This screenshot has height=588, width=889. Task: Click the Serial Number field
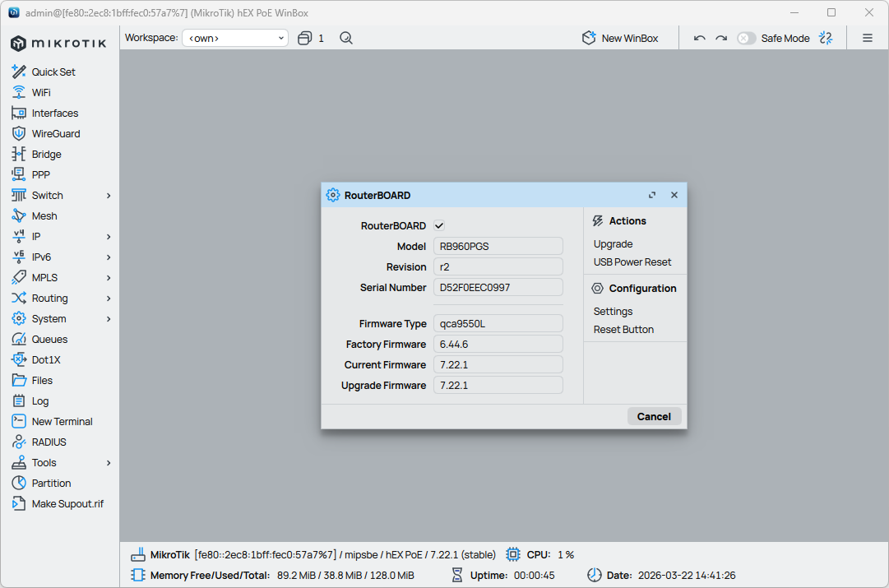(x=498, y=288)
